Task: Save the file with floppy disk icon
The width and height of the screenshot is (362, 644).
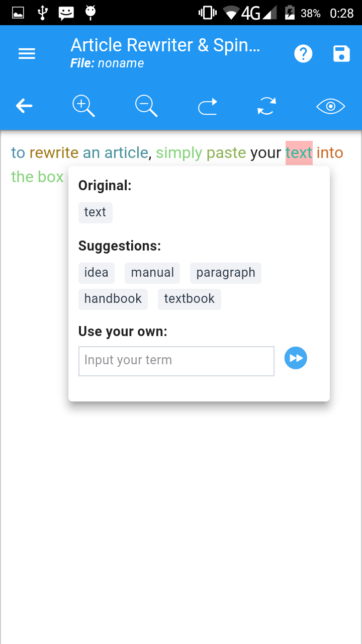Action: pyautogui.click(x=341, y=54)
